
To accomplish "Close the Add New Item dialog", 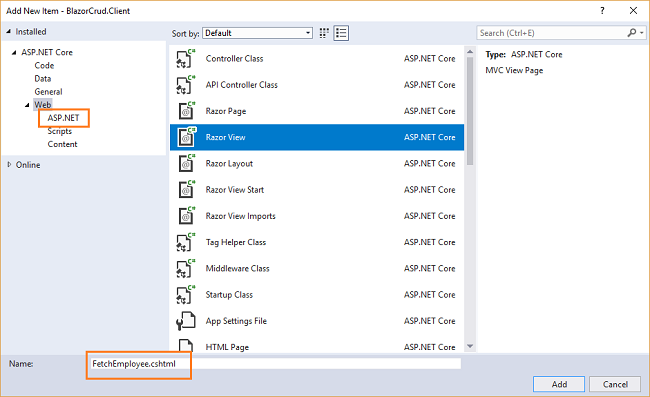I will (x=633, y=11).
